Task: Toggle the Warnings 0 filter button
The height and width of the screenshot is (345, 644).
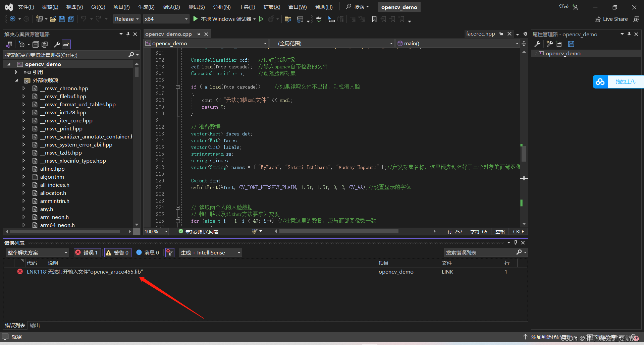Action: [x=117, y=253]
